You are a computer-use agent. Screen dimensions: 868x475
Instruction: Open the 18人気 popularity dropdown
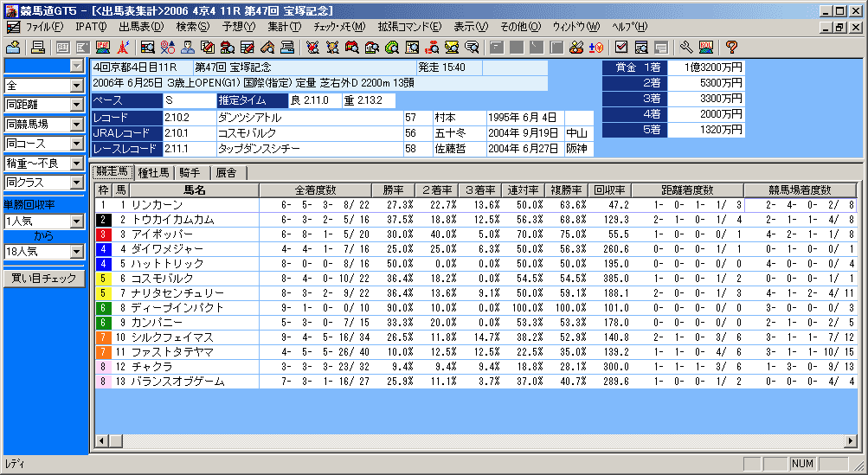pyautogui.click(x=77, y=252)
